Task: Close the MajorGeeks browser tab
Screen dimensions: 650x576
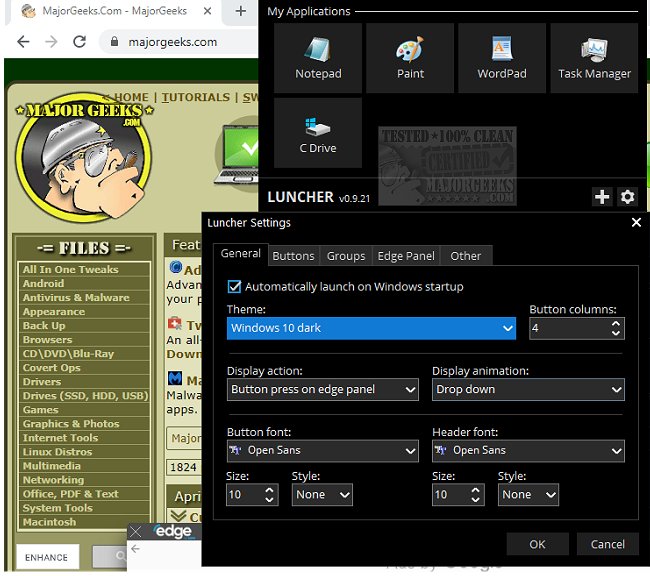Action: click(x=207, y=11)
